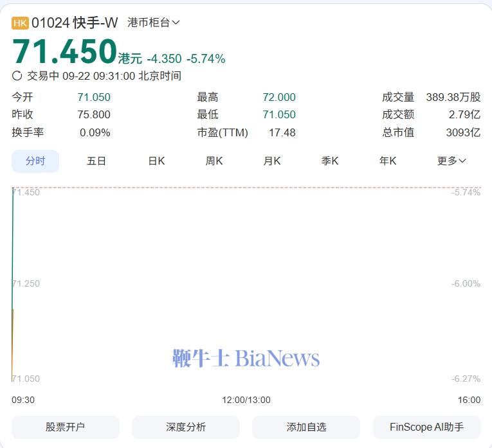Click the stock title 01024 快手-W
Screen dimensions: 492x448
75,23
